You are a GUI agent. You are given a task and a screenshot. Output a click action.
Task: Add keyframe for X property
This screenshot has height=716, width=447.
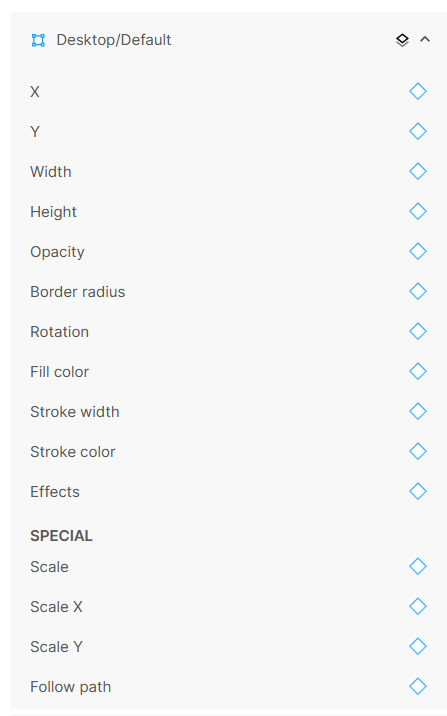[418, 91]
